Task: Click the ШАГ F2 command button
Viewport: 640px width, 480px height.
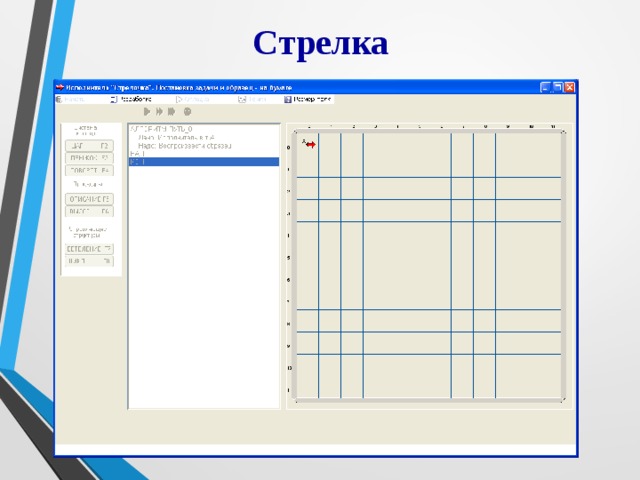Action: [89, 146]
